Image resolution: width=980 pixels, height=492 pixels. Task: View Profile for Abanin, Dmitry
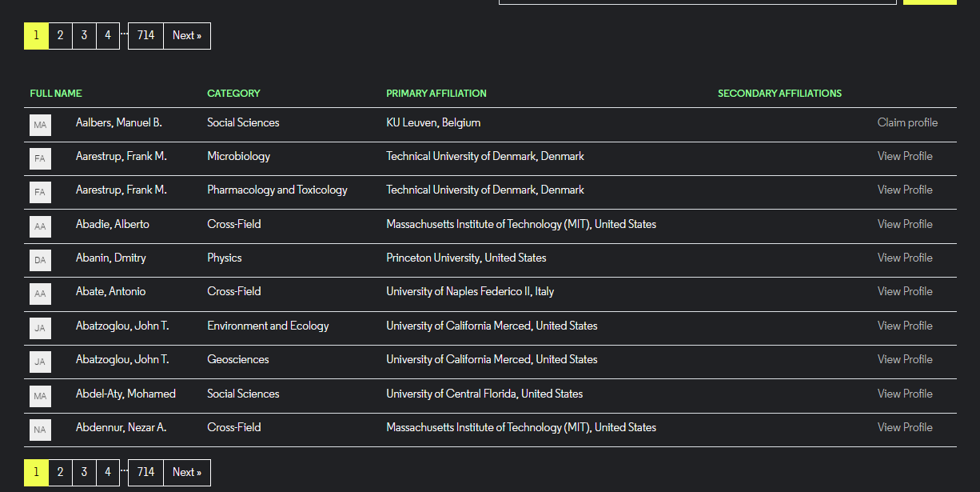click(905, 258)
